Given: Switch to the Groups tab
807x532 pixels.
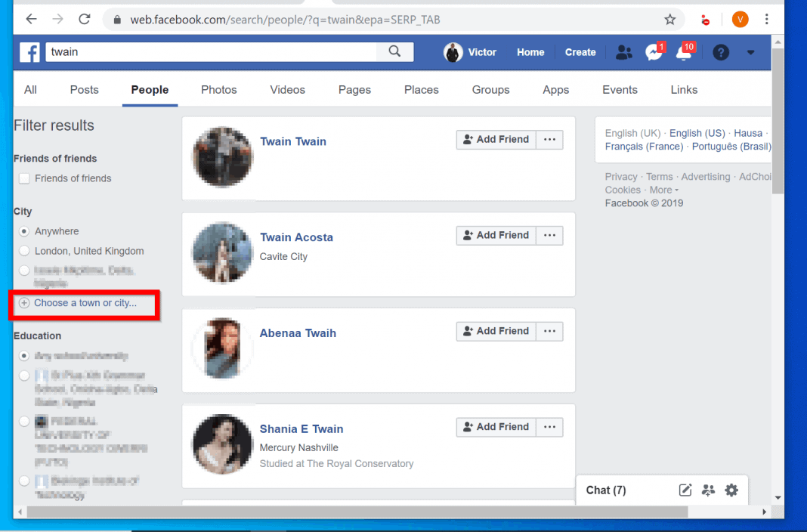Looking at the screenshot, I should click(490, 89).
